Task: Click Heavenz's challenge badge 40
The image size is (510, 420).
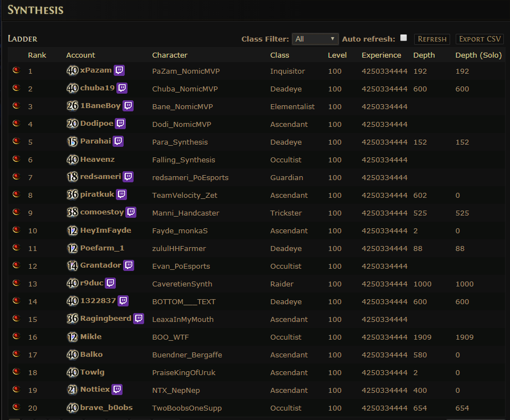Action: [x=73, y=159]
